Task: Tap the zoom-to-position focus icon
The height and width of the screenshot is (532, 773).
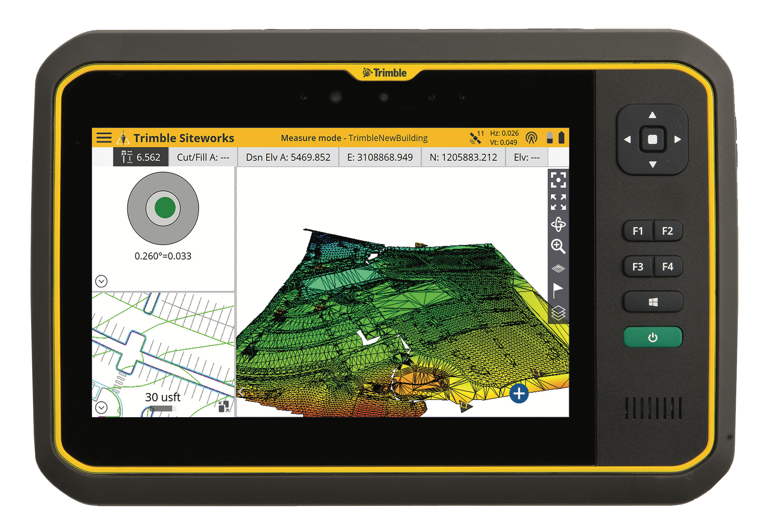Action: point(558,180)
